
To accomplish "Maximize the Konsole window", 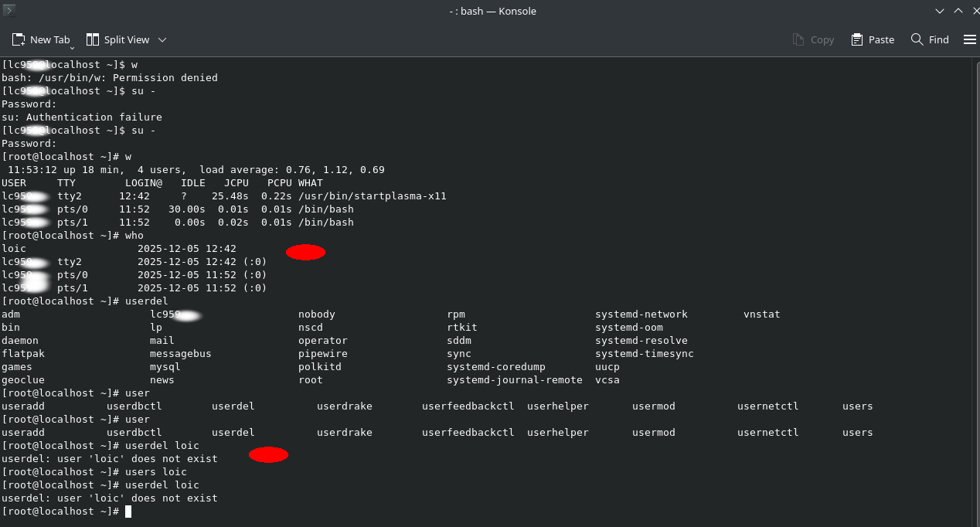I will [958, 11].
